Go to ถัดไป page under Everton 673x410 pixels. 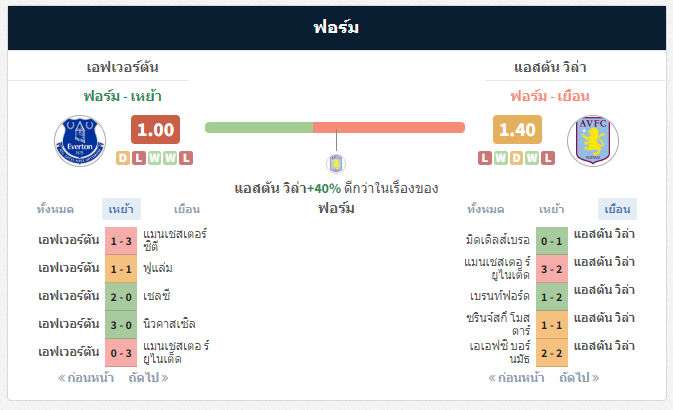[149, 378]
